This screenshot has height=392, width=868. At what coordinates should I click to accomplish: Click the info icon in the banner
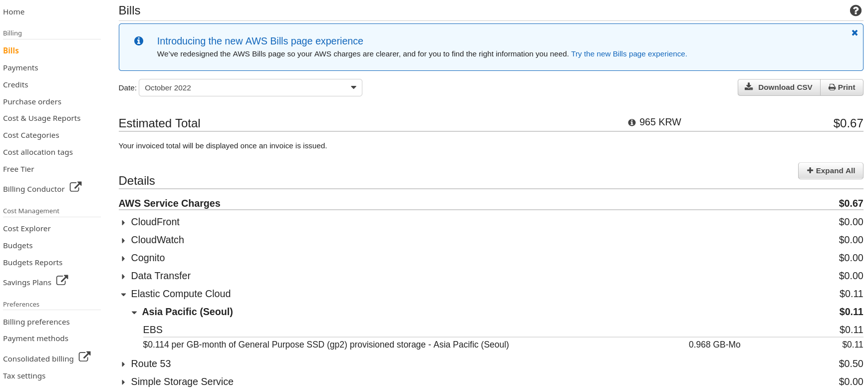139,41
